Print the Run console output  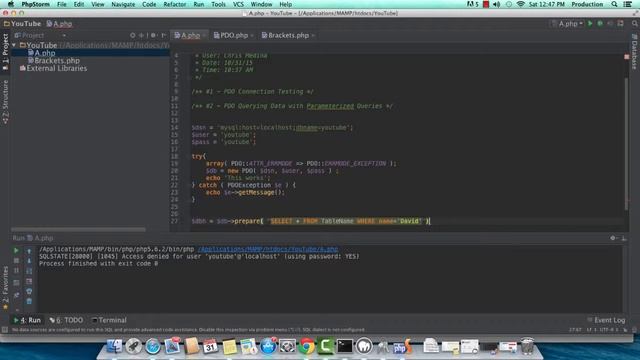click(x=29, y=291)
